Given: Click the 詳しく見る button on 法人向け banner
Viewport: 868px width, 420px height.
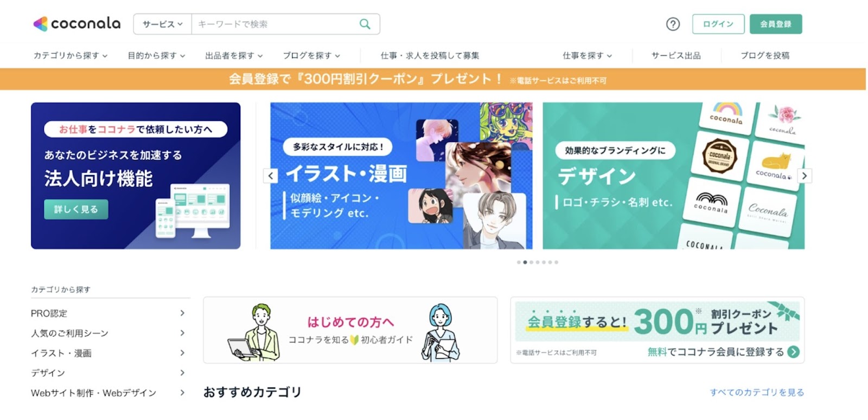Looking at the screenshot, I should tap(76, 209).
